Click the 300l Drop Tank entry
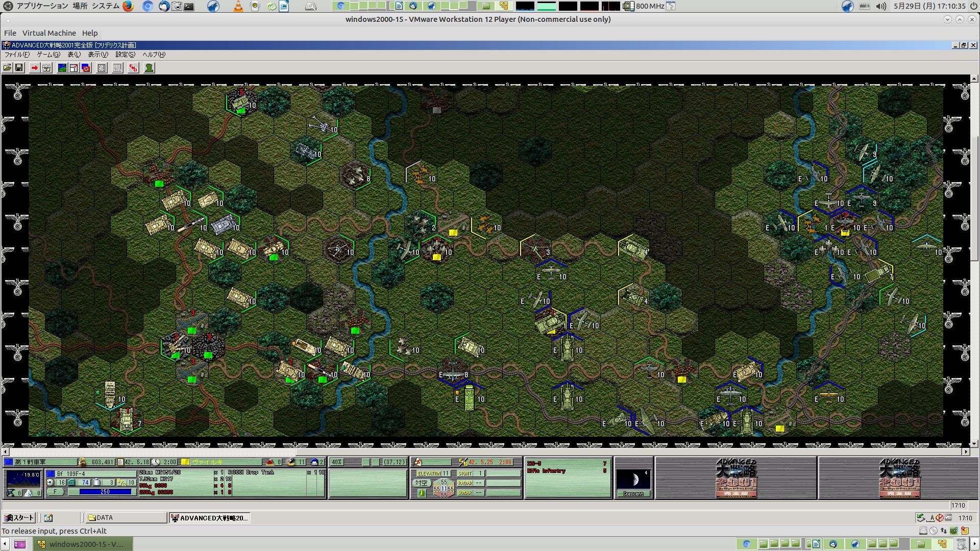The image size is (980, 551). click(278, 473)
